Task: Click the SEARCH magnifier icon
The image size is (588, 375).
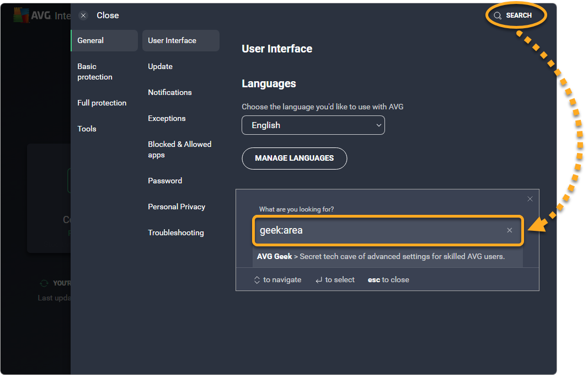Action: coord(498,15)
